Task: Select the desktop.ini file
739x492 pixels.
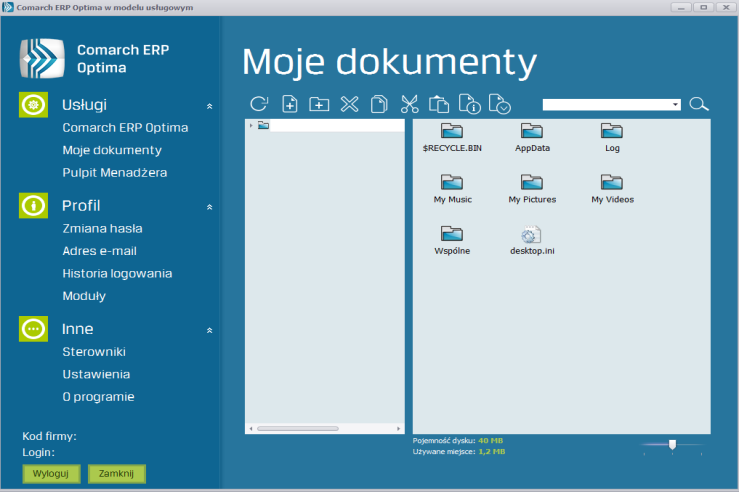Action: pos(532,240)
